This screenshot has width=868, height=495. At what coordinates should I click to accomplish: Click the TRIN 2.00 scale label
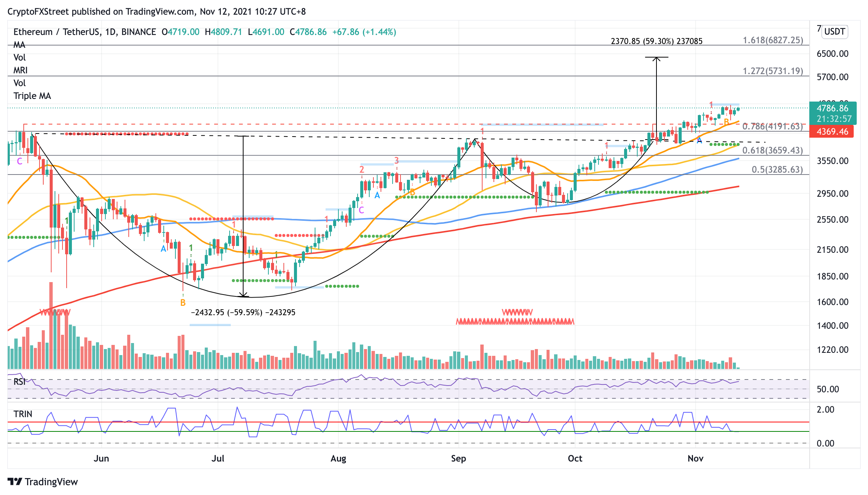[x=825, y=410]
